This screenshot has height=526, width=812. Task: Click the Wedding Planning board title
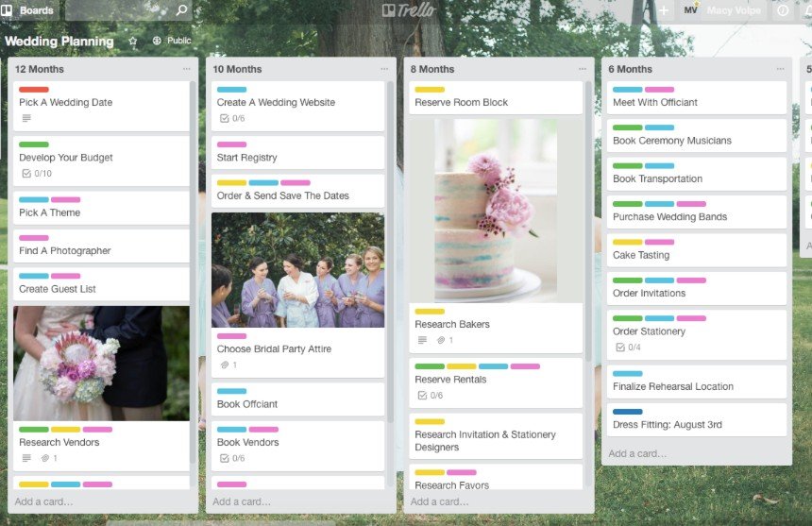[x=59, y=42]
